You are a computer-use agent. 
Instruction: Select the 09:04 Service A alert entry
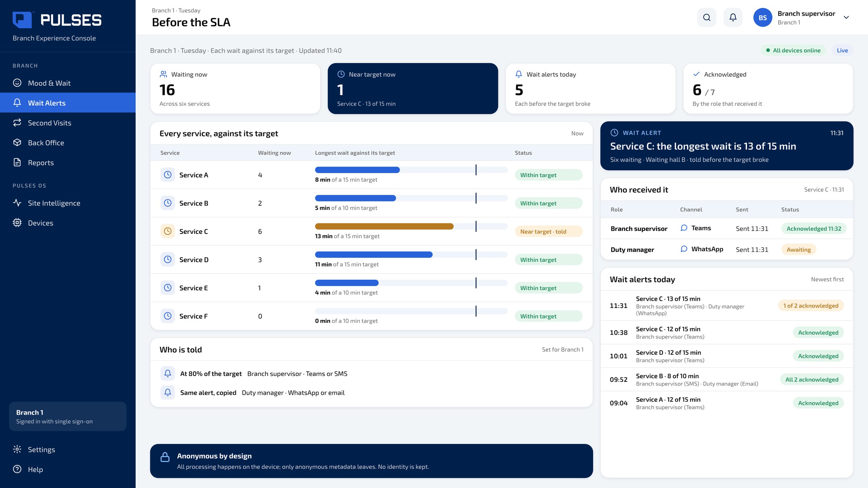pos(727,403)
